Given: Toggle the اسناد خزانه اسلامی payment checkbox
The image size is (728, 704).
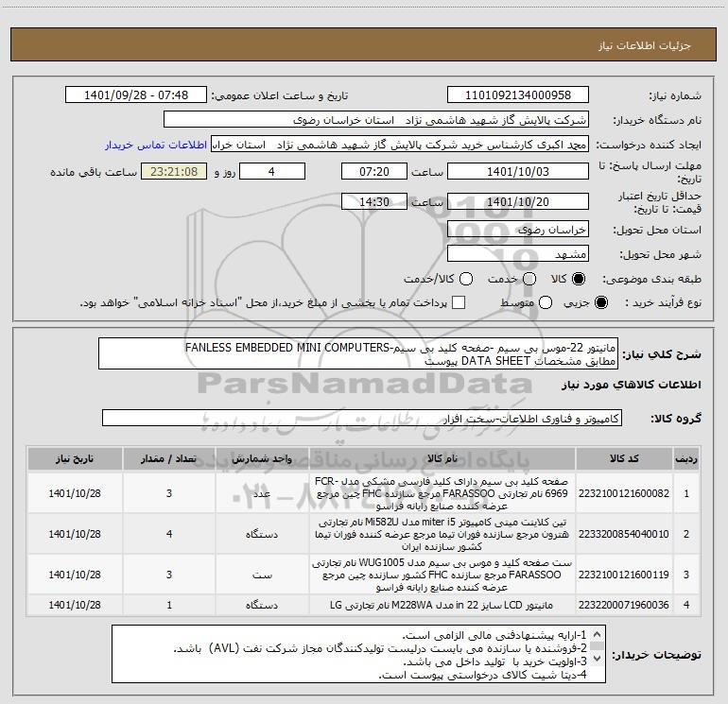Looking at the screenshot, I should 459,302.
